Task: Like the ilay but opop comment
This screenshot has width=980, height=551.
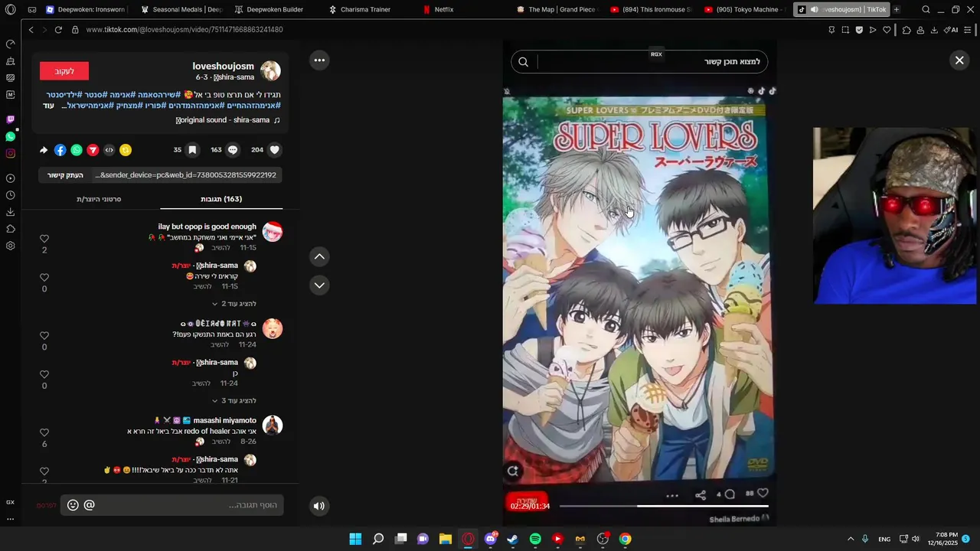Action: point(44,239)
